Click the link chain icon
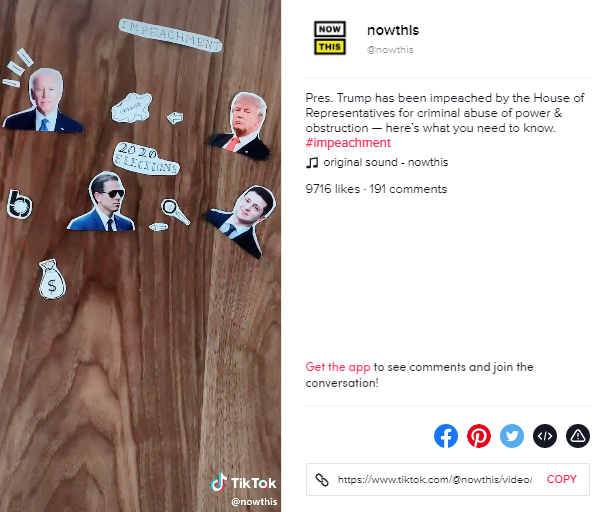The image size is (611, 512). [322, 480]
